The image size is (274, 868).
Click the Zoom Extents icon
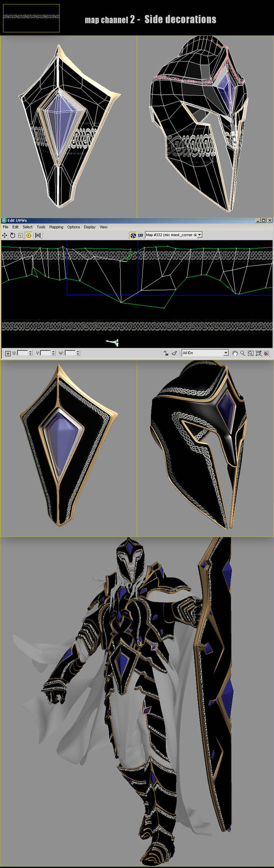click(x=258, y=353)
